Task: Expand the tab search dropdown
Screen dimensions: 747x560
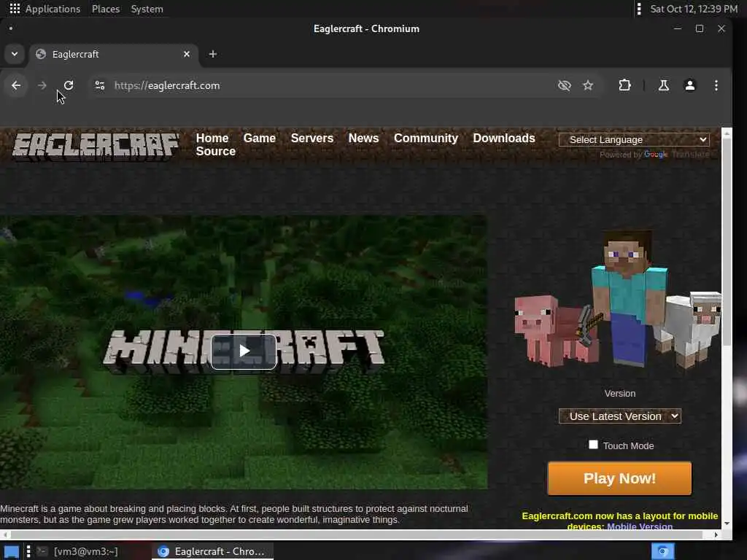Action: point(15,54)
